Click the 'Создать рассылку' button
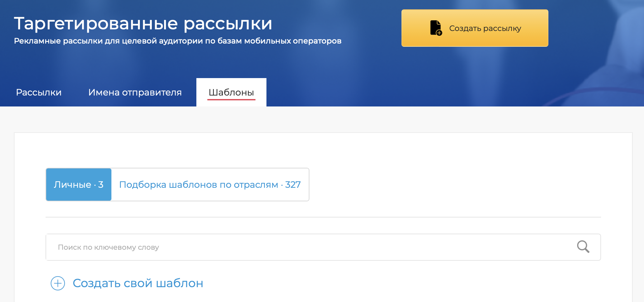The width and height of the screenshot is (644, 302). click(474, 28)
